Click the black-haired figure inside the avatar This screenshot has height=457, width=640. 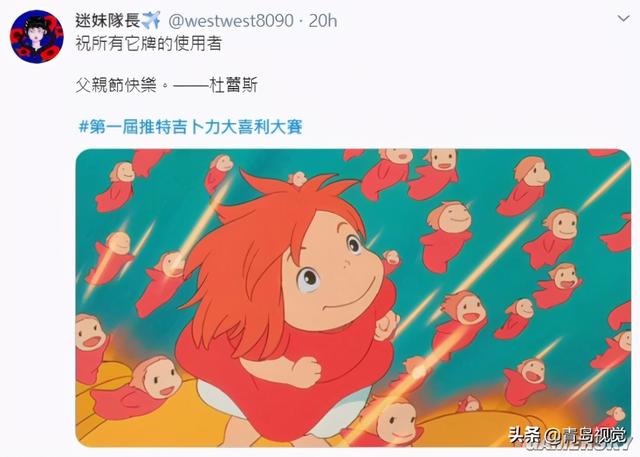(x=36, y=36)
